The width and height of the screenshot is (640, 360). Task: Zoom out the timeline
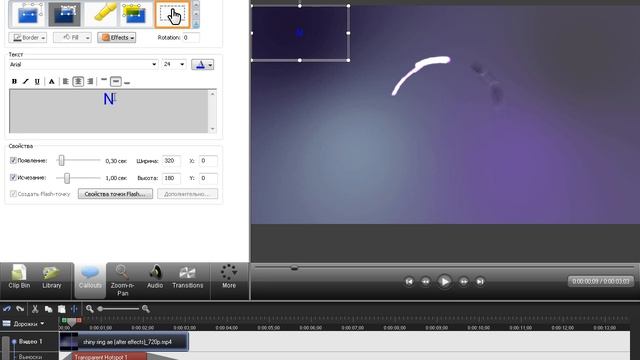click(x=89, y=309)
